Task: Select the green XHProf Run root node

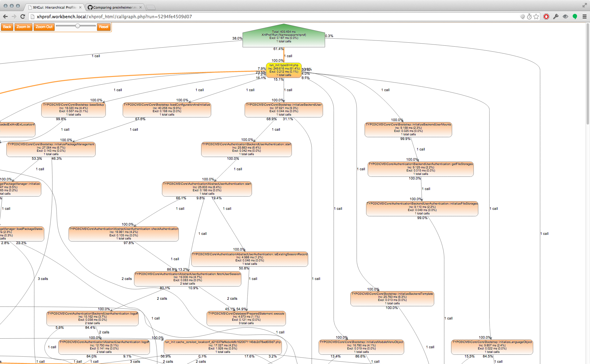Action: tap(284, 36)
